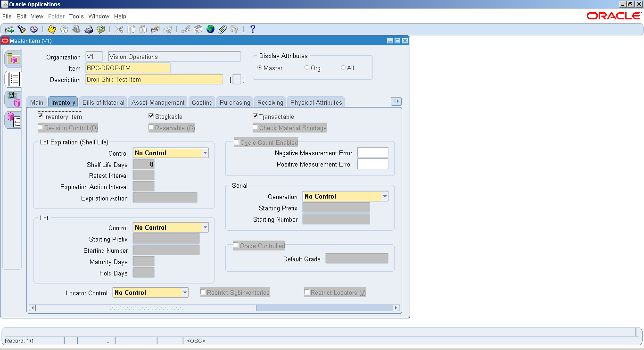Click the building-with-cube sidebar icon

tap(13, 100)
